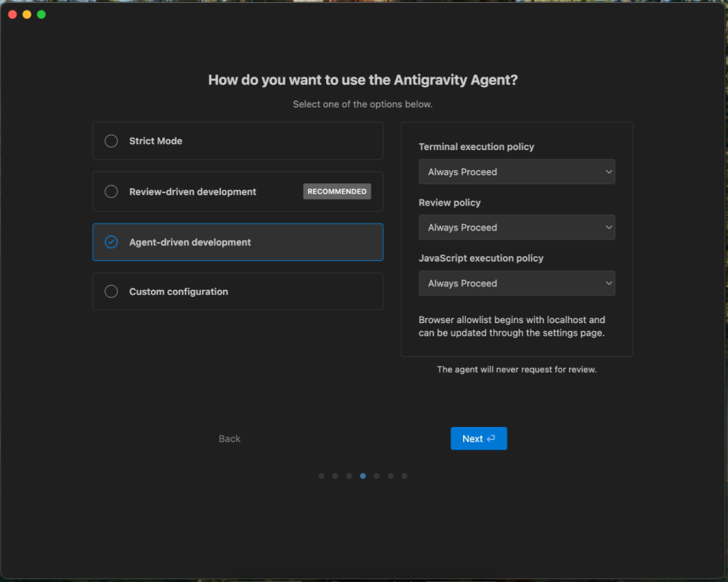Jump to the second pagination dot
Screen dimensions: 728x582
pyautogui.click(x=335, y=476)
